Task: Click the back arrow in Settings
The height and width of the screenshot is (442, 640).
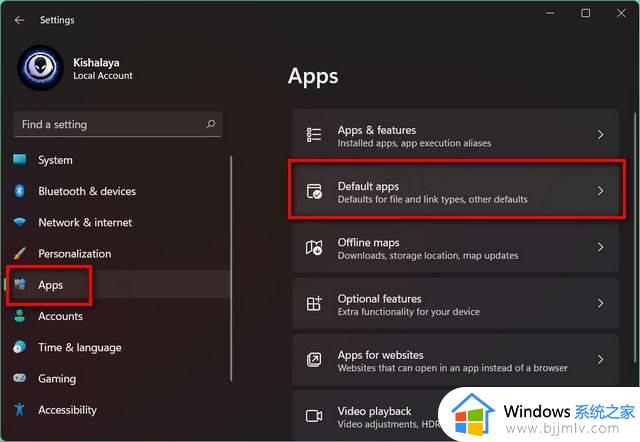Action: pos(19,20)
